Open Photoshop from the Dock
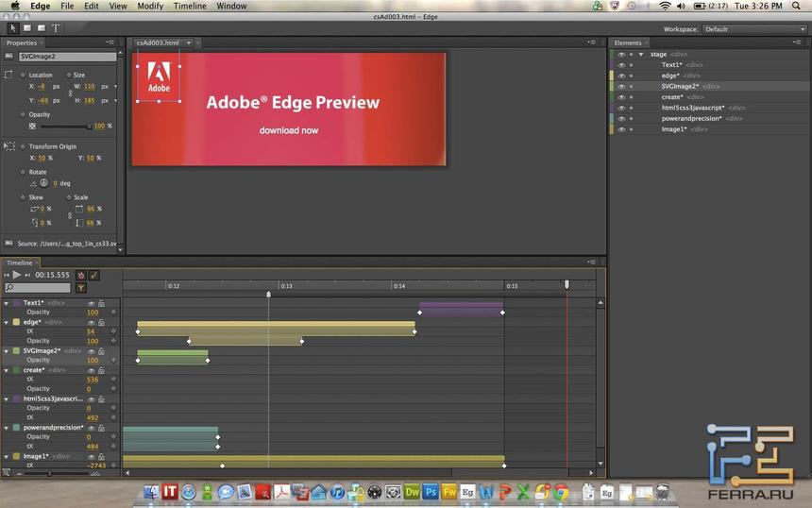This screenshot has width=812, height=508. click(431, 491)
